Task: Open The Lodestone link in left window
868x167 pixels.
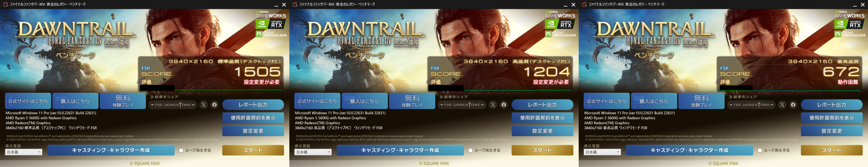Action: (173, 105)
